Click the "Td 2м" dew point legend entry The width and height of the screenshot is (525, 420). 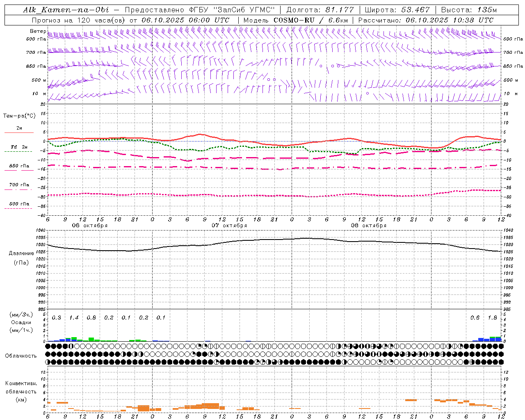coord(19,147)
